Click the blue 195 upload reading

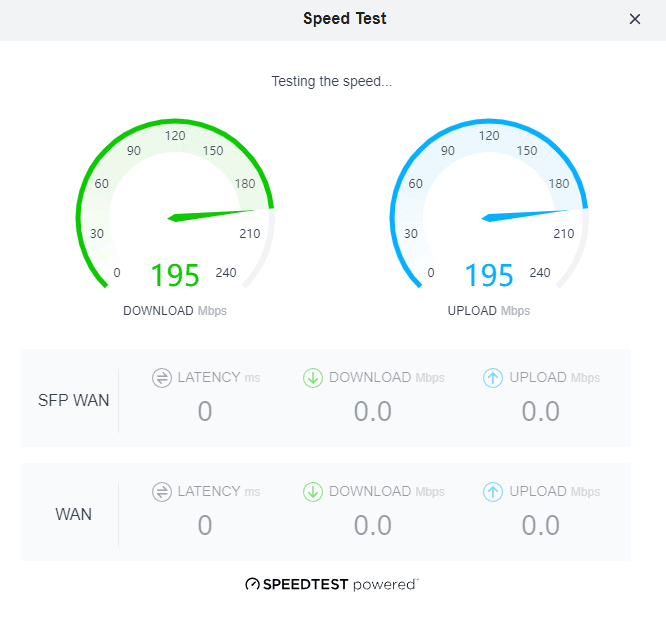(489, 275)
